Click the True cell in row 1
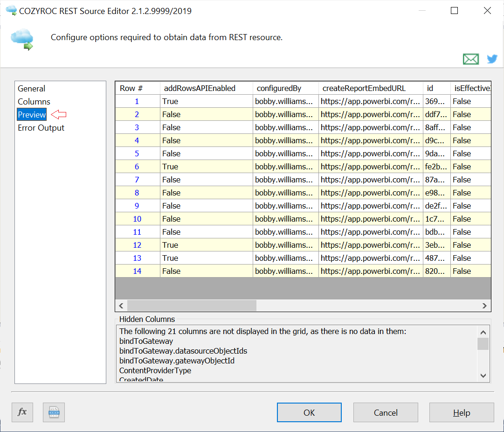Viewport: 504px width, 432px height. [x=206, y=101]
